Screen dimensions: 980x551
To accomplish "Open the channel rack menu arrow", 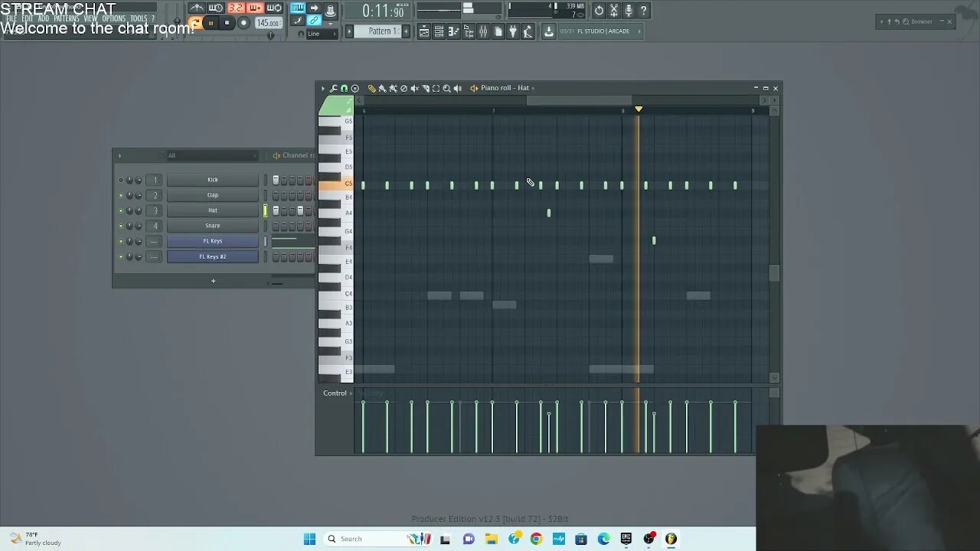I will click(119, 155).
